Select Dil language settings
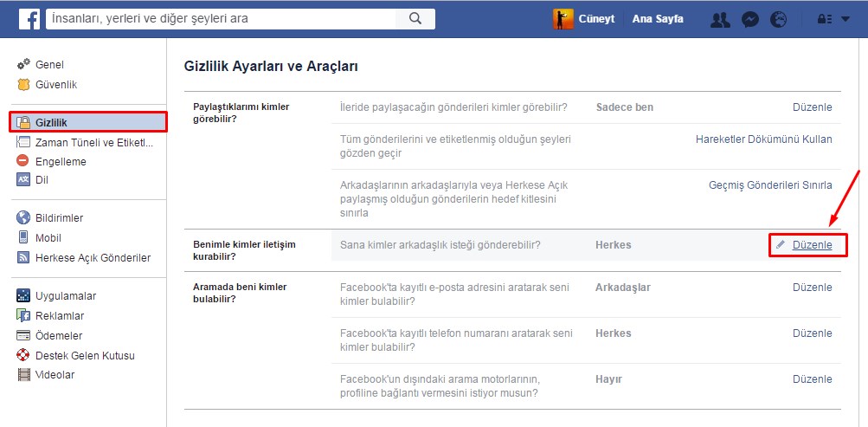Viewport: 868px width, 427px height. point(42,180)
